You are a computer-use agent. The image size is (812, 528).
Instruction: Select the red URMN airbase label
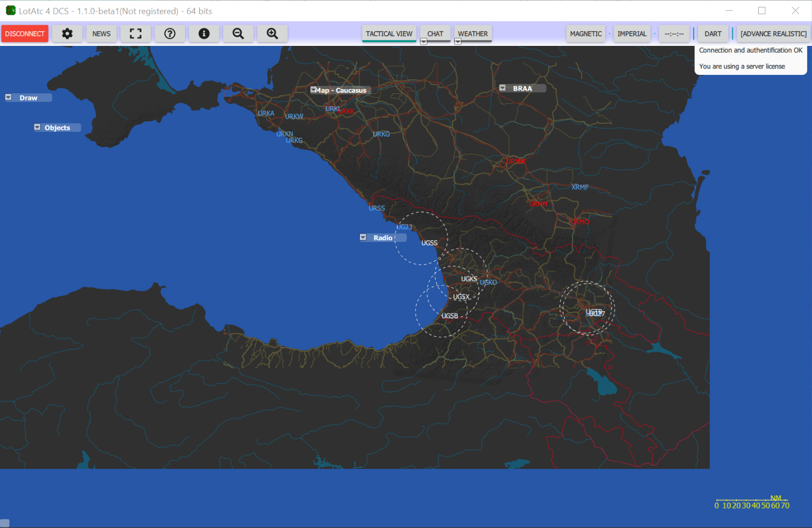538,204
